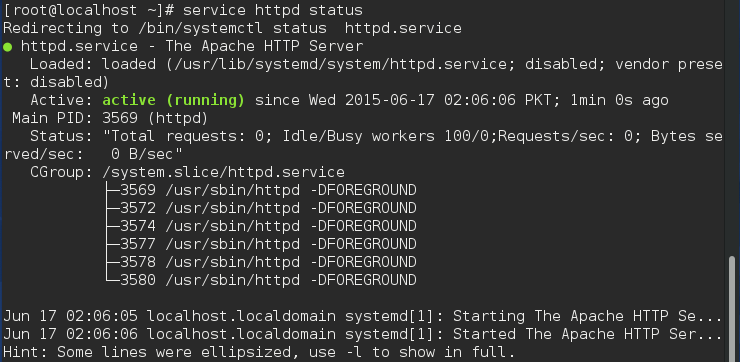The height and width of the screenshot is (362, 740).
Task: Click the 'Redirecting to /bin/systemctl status' line
Action: 232,28
